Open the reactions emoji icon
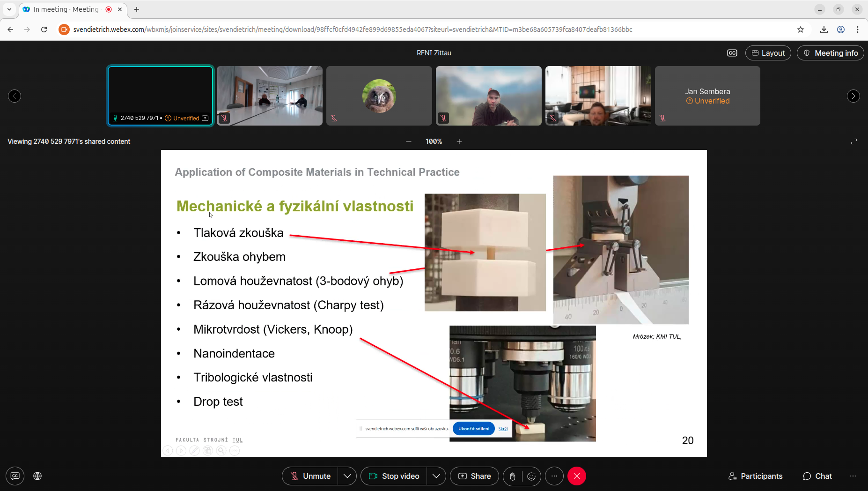The height and width of the screenshot is (491, 868). 531,476
